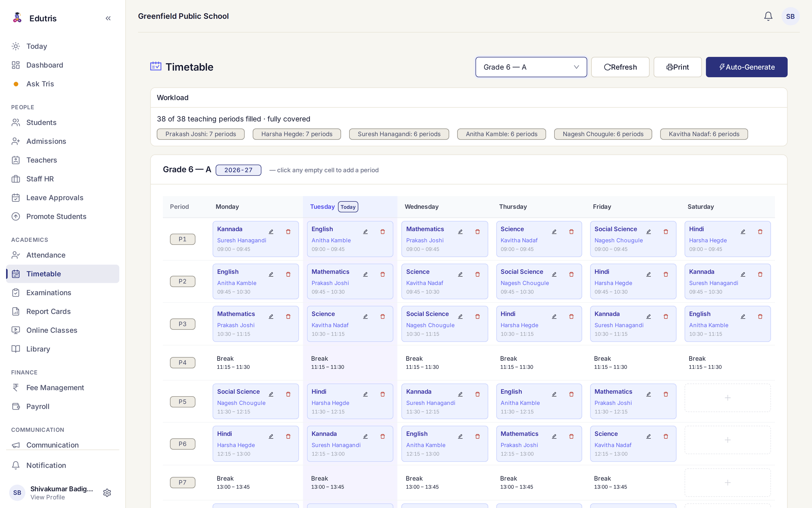The height and width of the screenshot is (508, 812).
Task: Edit Tuesday P1 English period
Action: pyautogui.click(x=365, y=232)
